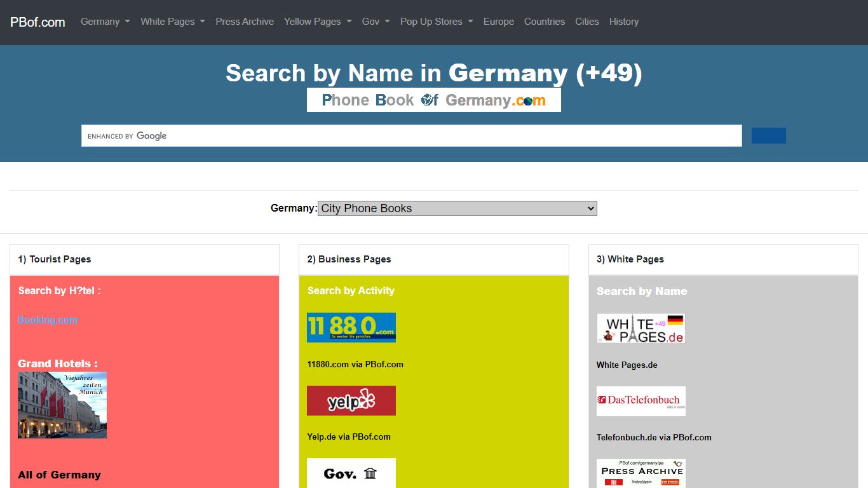
Task: Click the Yelp logo
Action: (x=351, y=400)
